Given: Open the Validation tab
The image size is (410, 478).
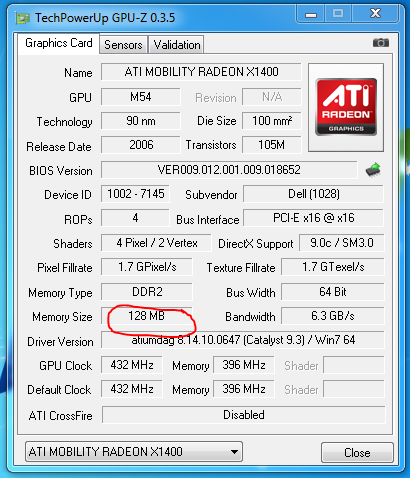Looking at the screenshot, I should (177, 45).
